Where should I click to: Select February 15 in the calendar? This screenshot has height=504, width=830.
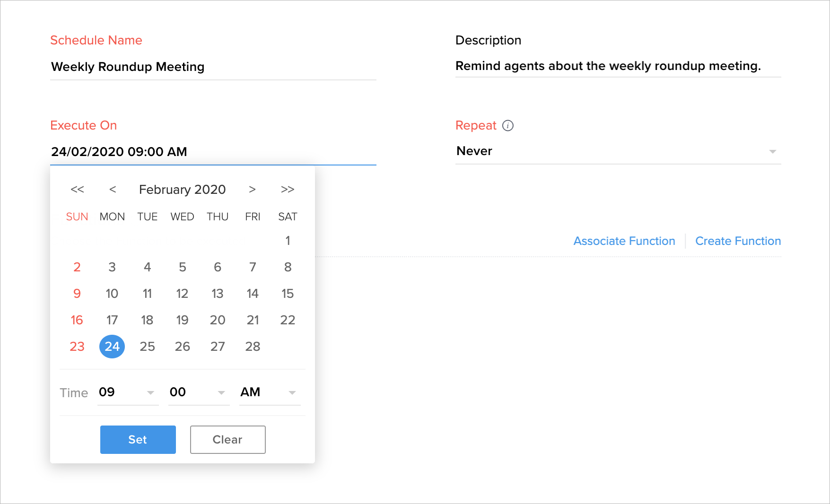(288, 294)
